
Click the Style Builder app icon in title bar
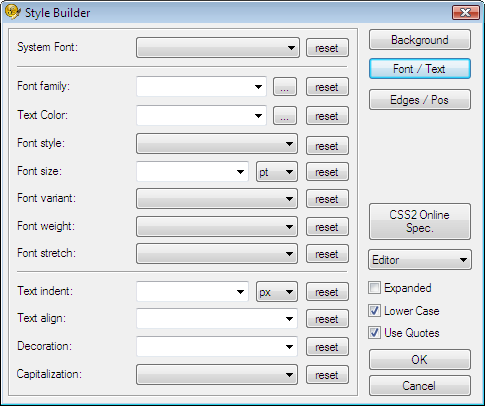click(13, 12)
